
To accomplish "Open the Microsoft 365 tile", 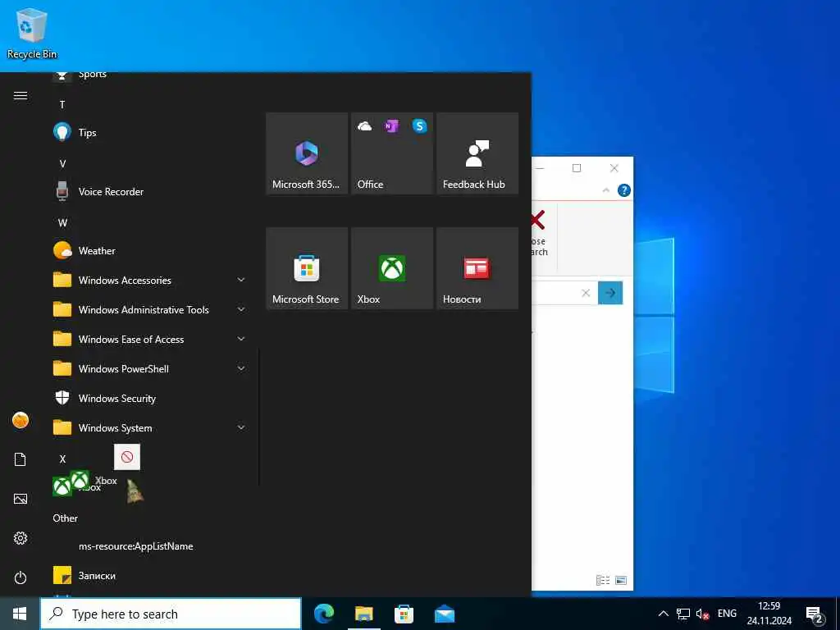I will click(307, 153).
